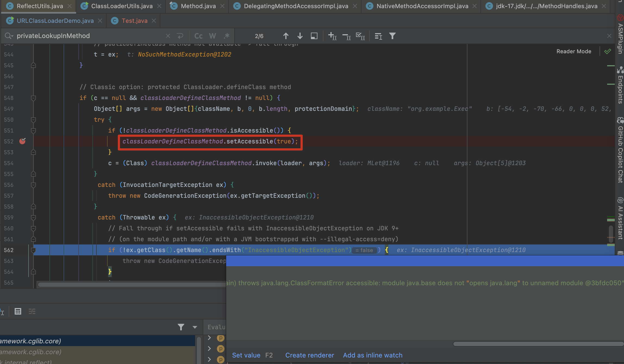
Task: Click the '= false' inline evaluation hint
Action: tap(364, 250)
